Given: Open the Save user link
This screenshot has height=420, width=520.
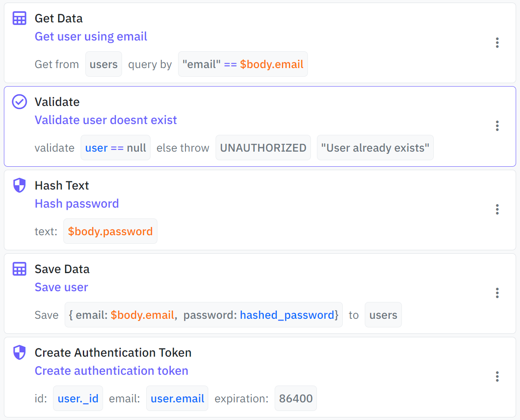Looking at the screenshot, I should click(61, 287).
